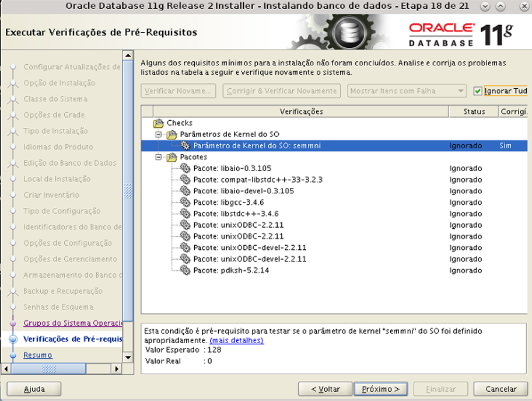Collapse the Parâmetros de Kernel do SO node

click(x=159, y=134)
